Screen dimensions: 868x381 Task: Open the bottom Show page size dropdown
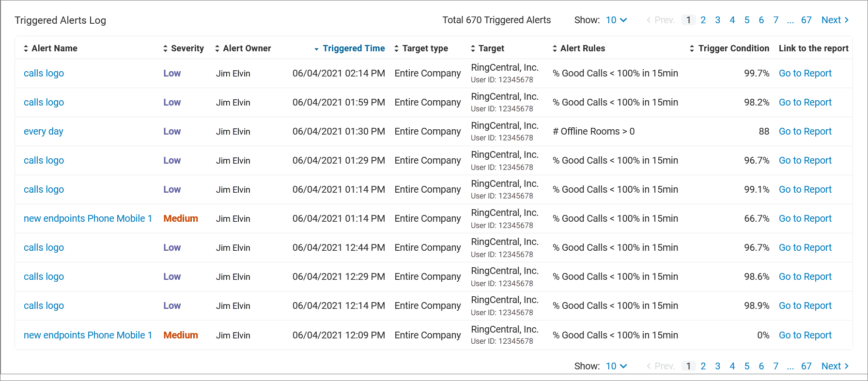pyautogui.click(x=616, y=366)
